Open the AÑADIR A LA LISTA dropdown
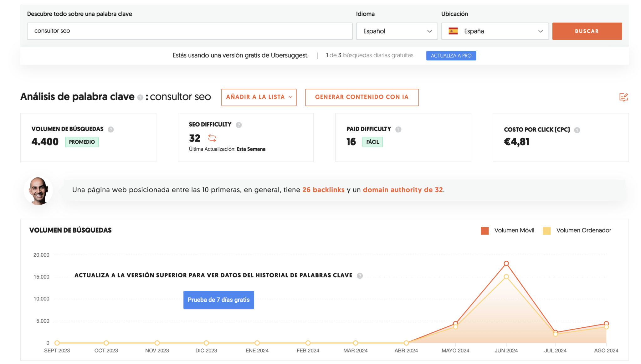 [259, 97]
